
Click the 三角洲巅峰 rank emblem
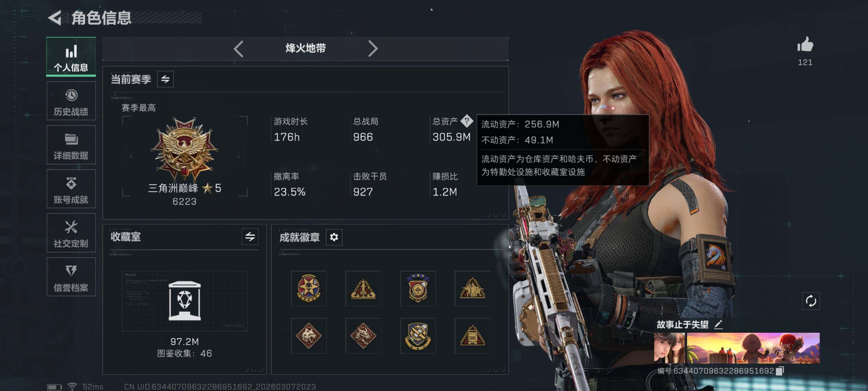click(x=184, y=149)
